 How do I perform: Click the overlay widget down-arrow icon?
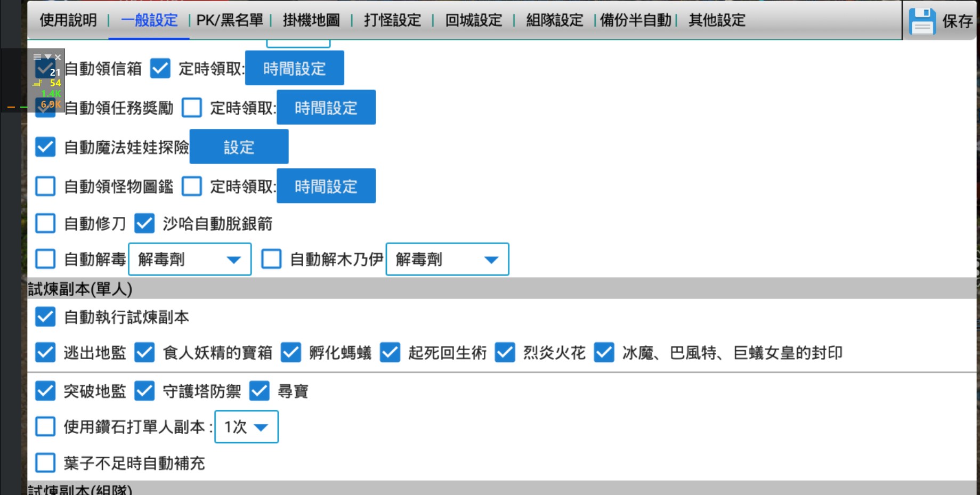click(48, 57)
